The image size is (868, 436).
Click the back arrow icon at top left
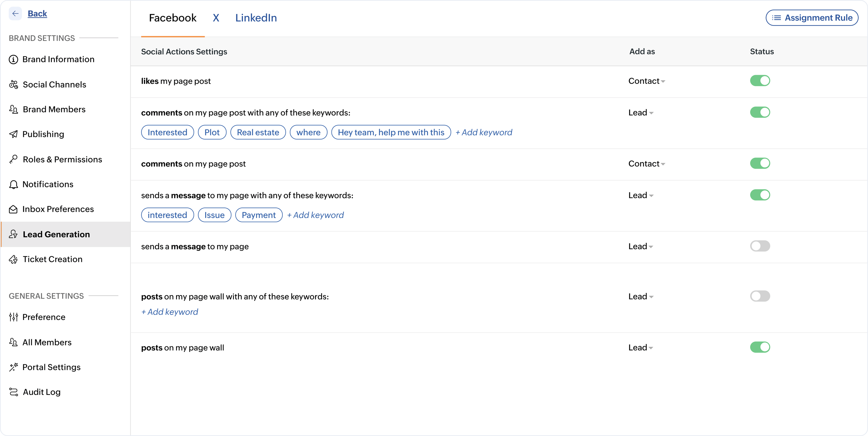(15, 13)
